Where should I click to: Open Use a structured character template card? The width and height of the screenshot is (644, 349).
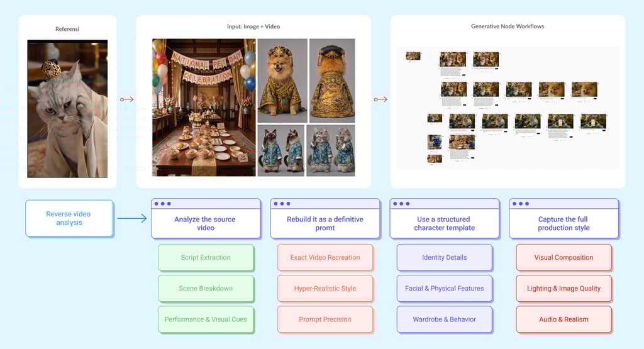point(445,218)
